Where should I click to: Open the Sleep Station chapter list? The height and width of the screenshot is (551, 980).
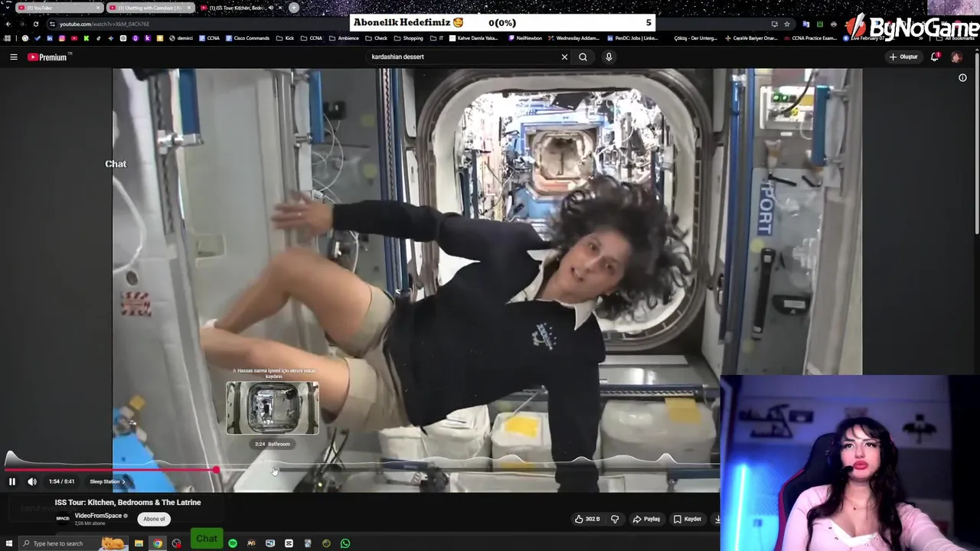(x=107, y=481)
